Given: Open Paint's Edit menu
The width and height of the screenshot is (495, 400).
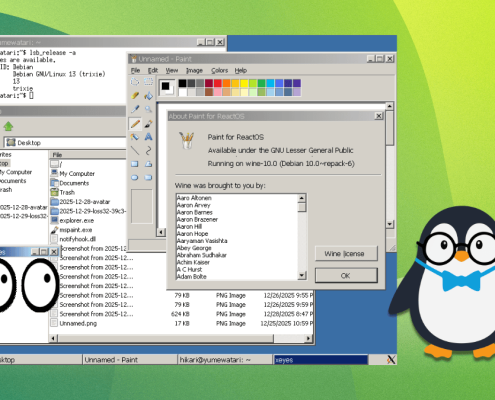Looking at the screenshot, I should [x=153, y=70].
